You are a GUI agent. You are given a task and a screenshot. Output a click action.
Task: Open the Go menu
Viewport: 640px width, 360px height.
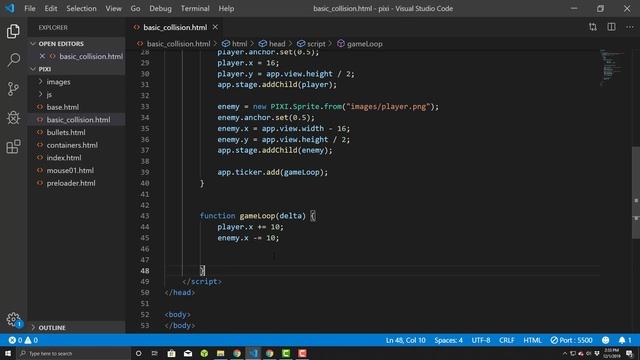(135, 8)
